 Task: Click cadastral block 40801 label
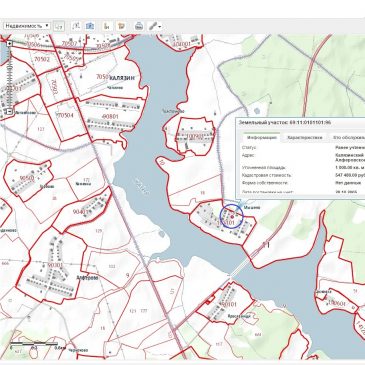click(110, 117)
